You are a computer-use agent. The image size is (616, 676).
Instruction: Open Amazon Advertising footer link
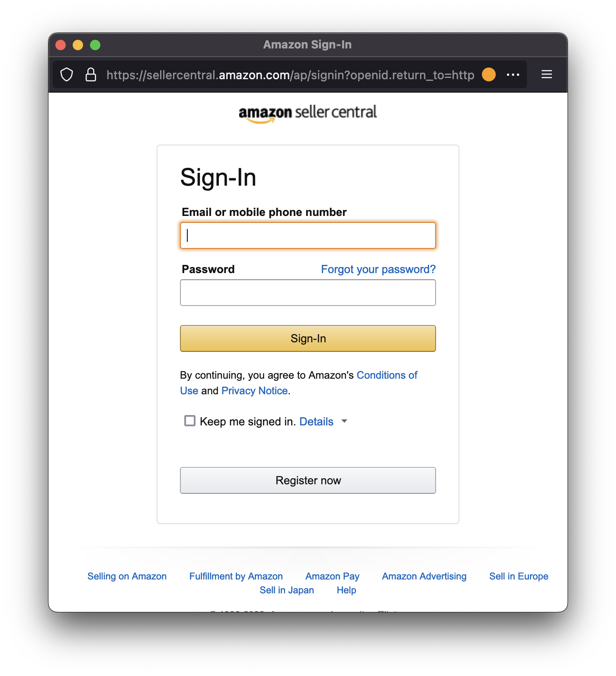424,576
